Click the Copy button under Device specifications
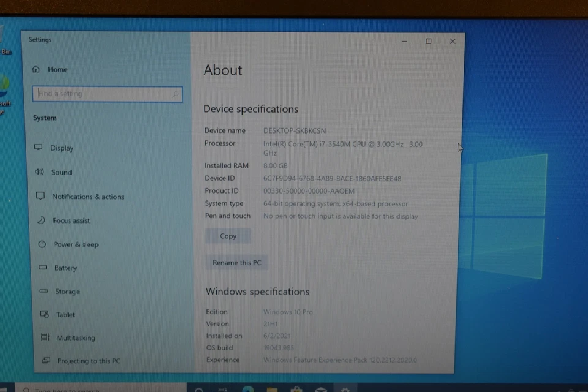 [228, 236]
